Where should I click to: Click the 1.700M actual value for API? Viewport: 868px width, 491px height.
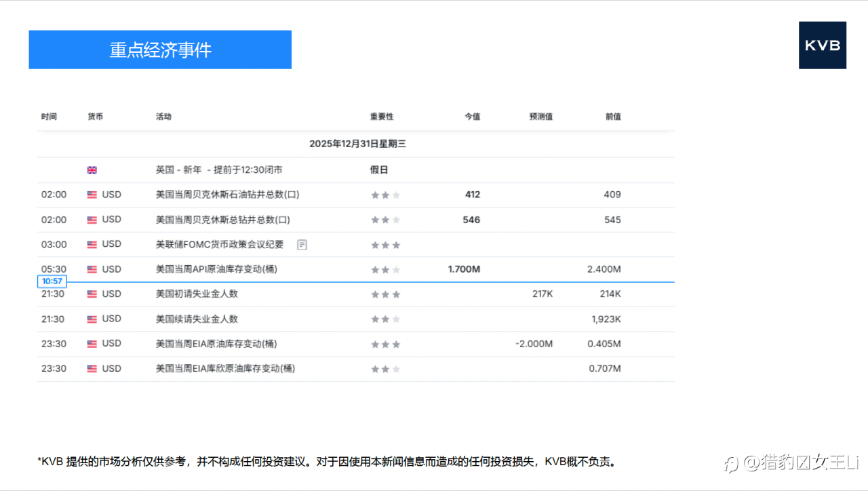point(464,270)
